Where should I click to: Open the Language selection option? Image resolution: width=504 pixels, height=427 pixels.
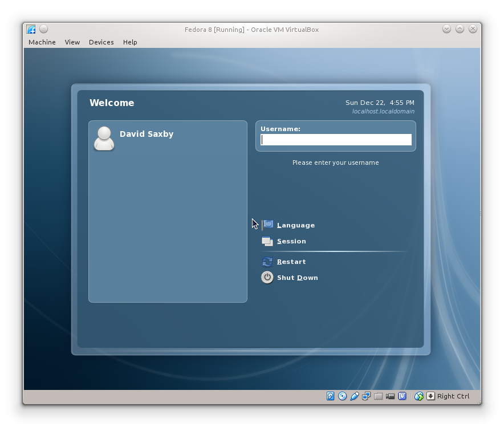(x=295, y=225)
